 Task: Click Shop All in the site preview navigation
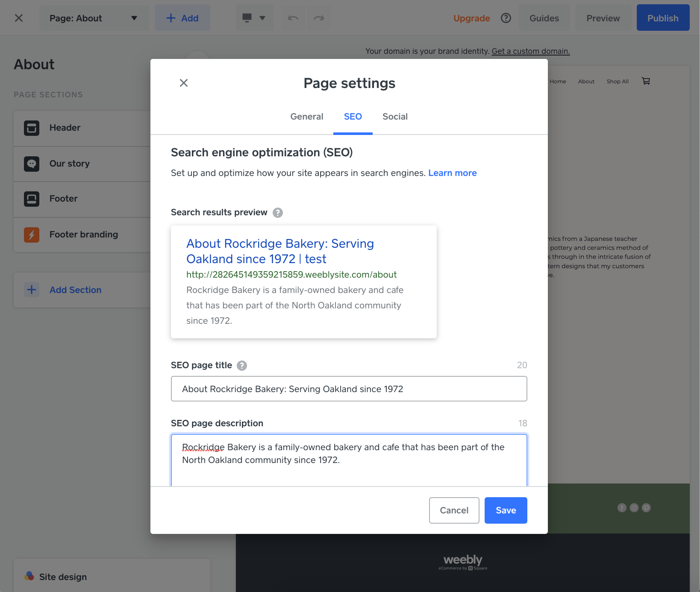click(x=618, y=82)
